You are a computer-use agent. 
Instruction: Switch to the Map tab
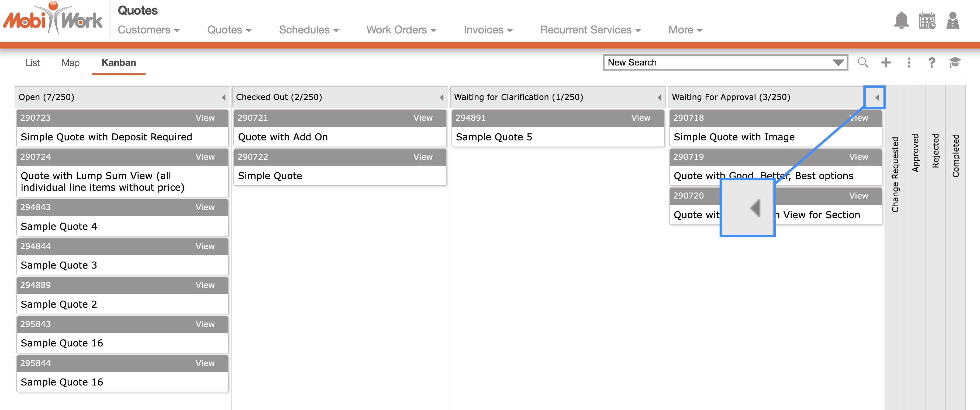70,63
